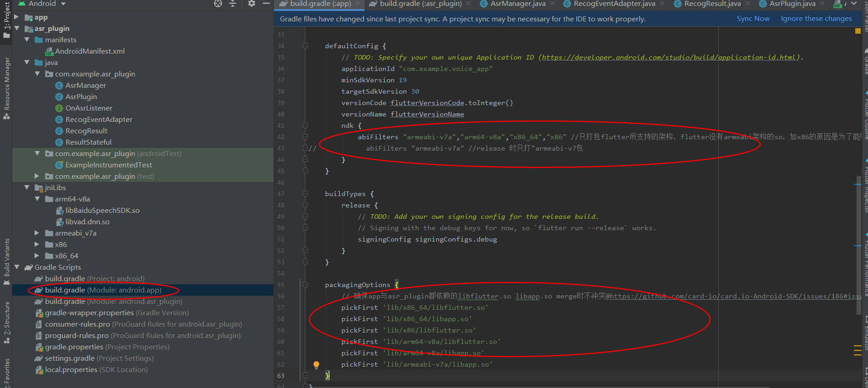Collapse the arm64-v8a folder
This screenshot has width=868, height=388.
[x=37, y=199]
